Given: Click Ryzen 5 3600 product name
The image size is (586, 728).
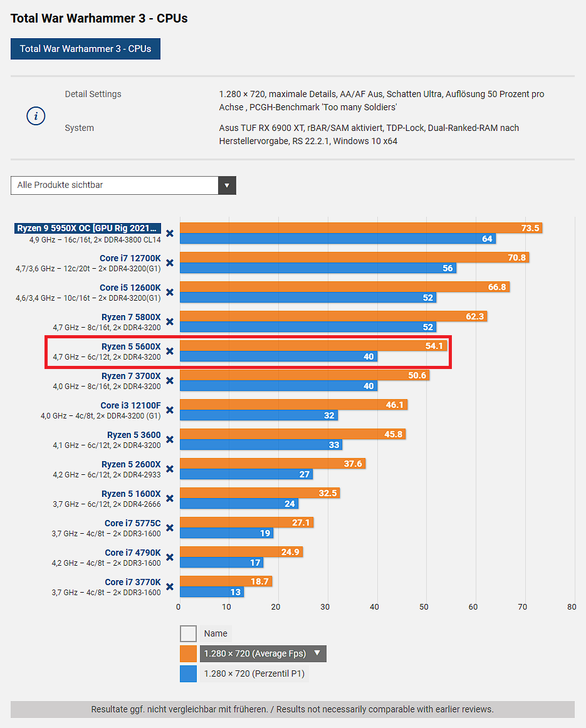Looking at the screenshot, I should point(133,435).
